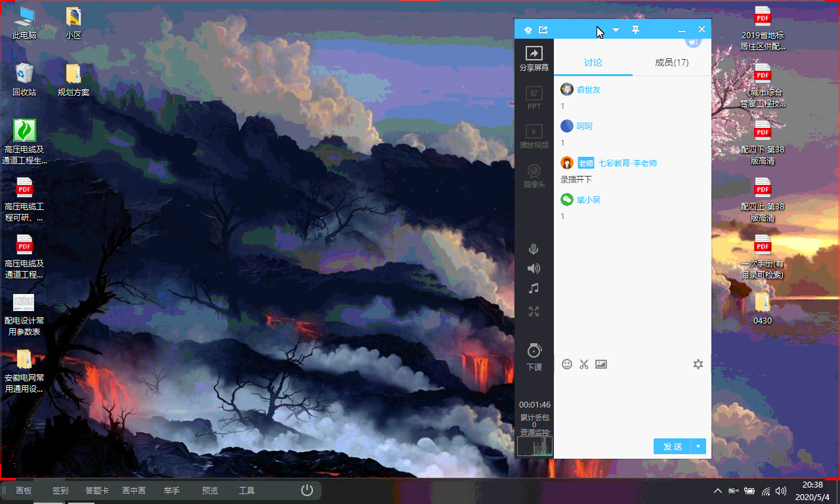Click the scissors screenshot icon
Viewport: 840px width, 504px height.
tap(584, 364)
